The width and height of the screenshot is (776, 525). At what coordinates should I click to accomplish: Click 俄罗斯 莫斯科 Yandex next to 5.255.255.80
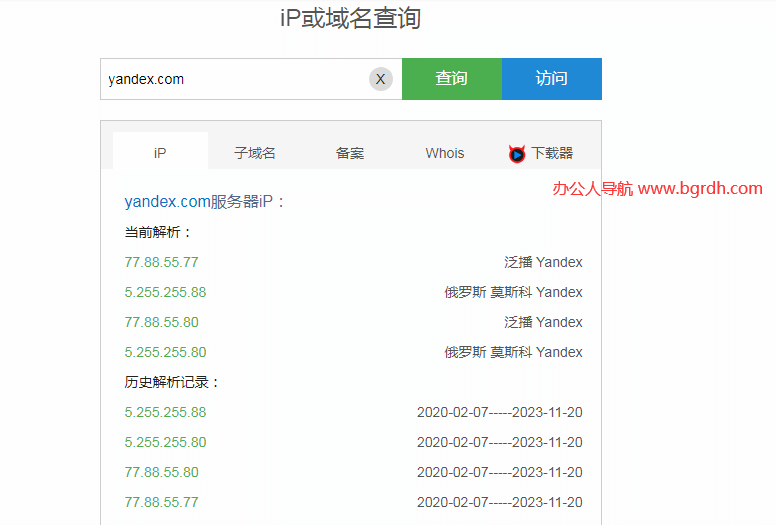[513, 352]
